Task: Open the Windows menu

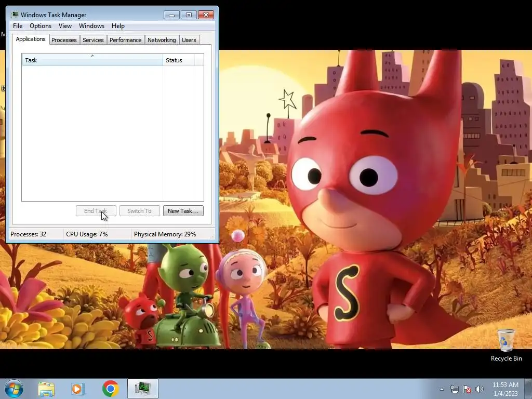Action: [x=91, y=26]
